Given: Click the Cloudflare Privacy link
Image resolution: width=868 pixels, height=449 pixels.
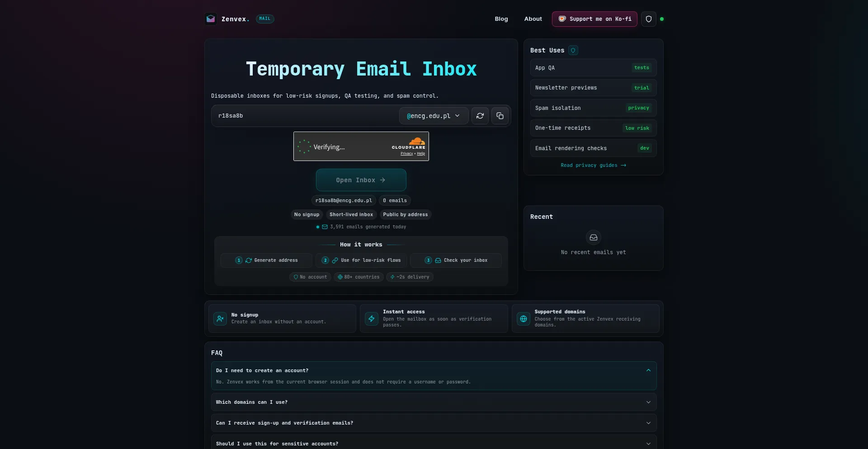Looking at the screenshot, I should pos(406,154).
